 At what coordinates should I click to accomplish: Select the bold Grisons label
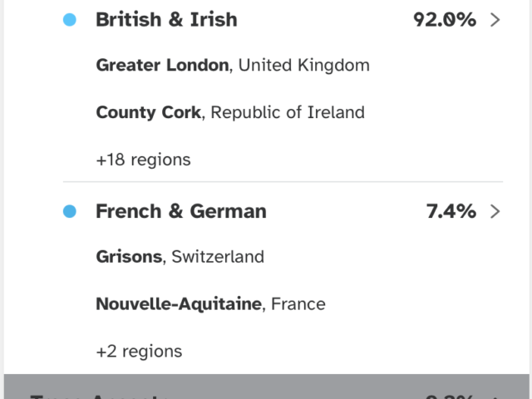pyautogui.click(x=129, y=256)
